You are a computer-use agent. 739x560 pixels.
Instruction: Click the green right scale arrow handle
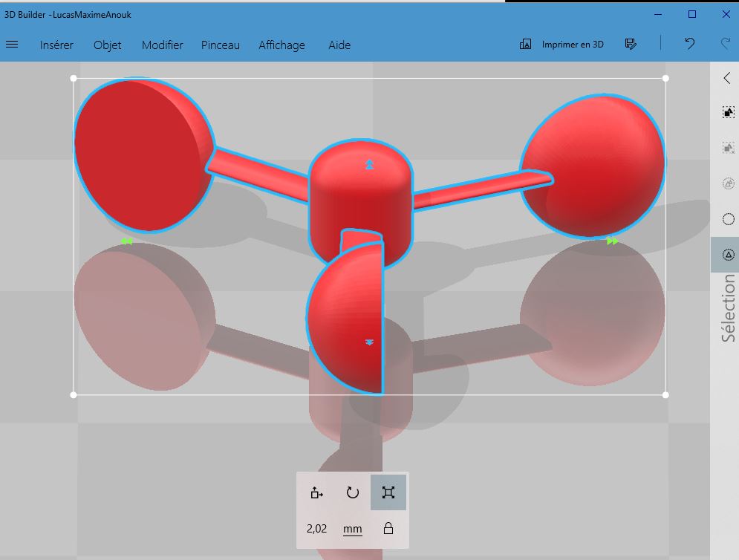(x=612, y=241)
